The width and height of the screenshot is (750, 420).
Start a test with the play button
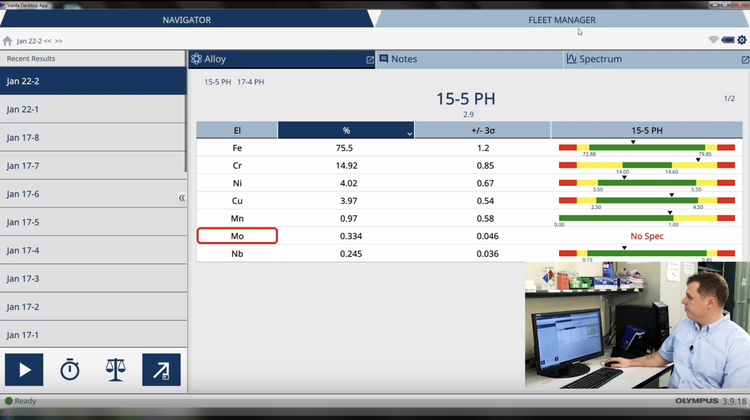pyautogui.click(x=25, y=370)
